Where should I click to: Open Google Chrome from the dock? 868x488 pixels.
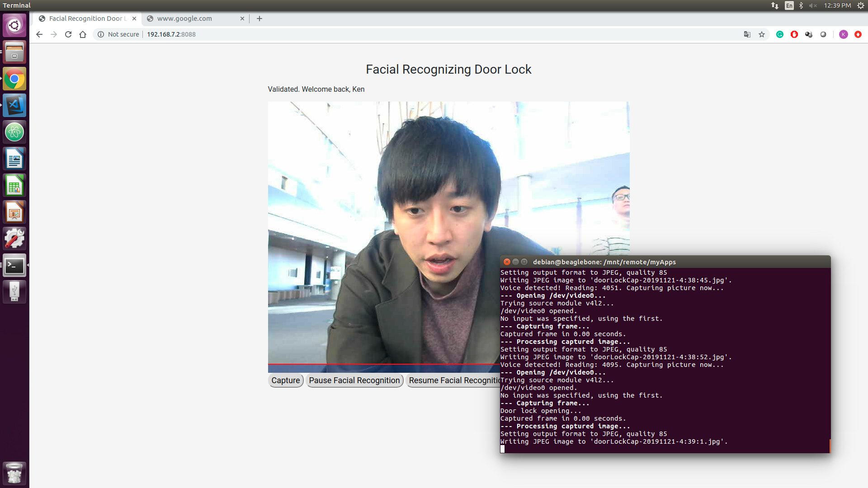(x=14, y=79)
